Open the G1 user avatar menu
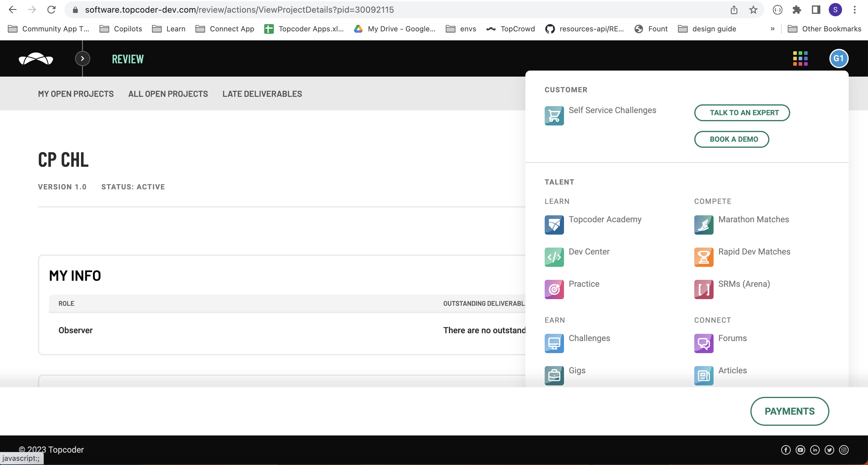The image size is (868, 465). [838, 59]
